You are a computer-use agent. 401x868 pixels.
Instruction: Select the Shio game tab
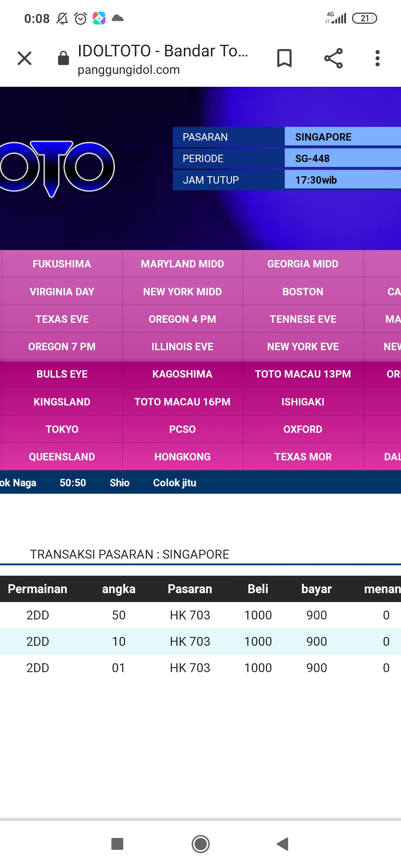pos(119,483)
